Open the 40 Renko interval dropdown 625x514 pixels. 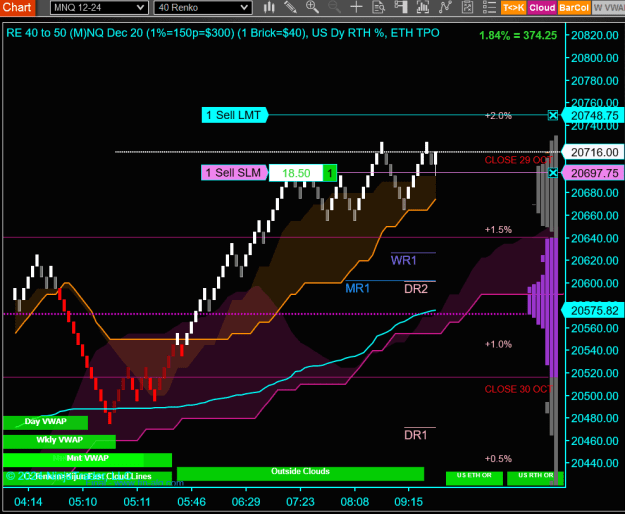point(203,8)
